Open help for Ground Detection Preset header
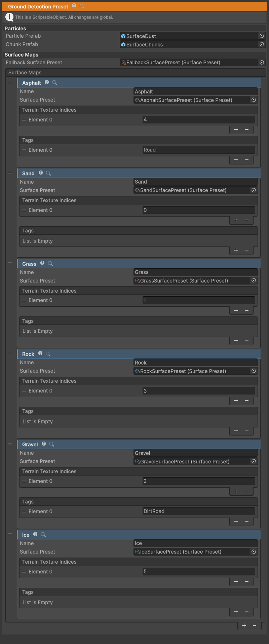The image size is (269, 644). (x=74, y=6)
